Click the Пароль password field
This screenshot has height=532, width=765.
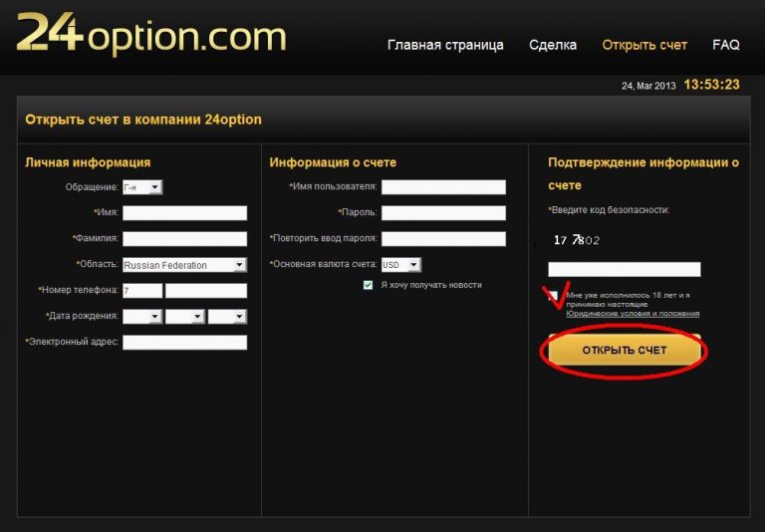pos(443,213)
